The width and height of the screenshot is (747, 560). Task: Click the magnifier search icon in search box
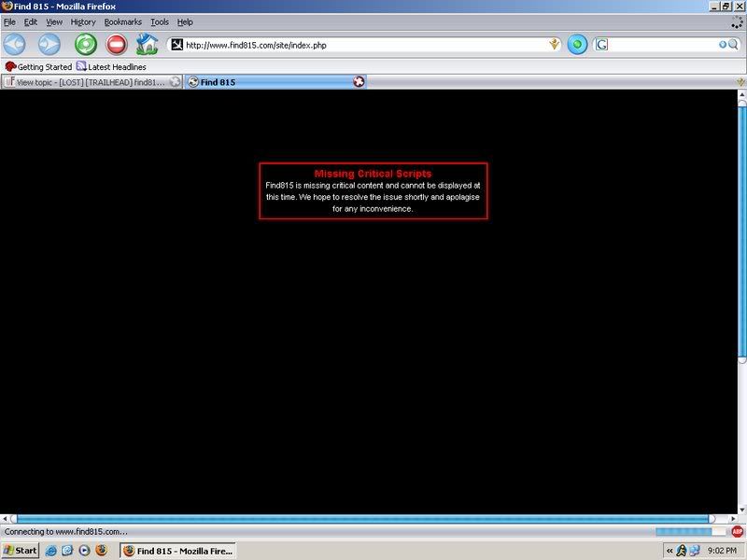[733, 45]
